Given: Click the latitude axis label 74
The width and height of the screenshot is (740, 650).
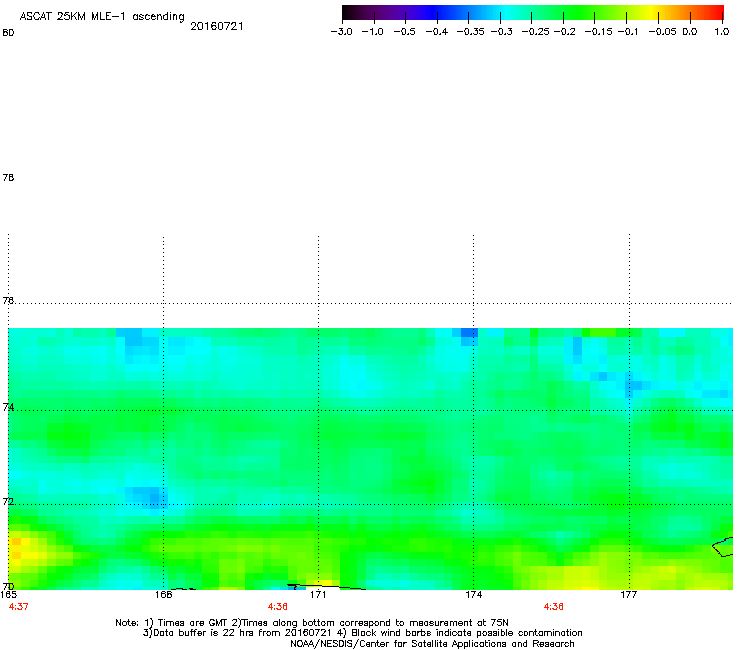Looking at the screenshot, I should (8, 407).
